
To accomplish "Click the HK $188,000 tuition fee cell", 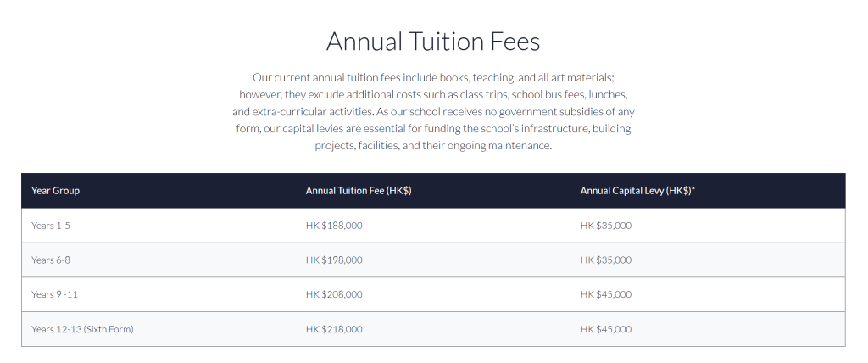I will [334, 226].
